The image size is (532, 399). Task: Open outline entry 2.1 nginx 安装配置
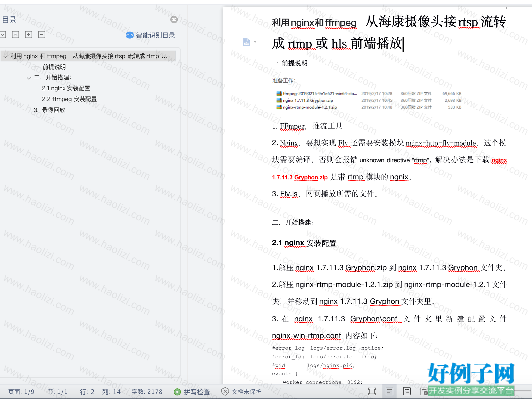click(x=66, y=88)
